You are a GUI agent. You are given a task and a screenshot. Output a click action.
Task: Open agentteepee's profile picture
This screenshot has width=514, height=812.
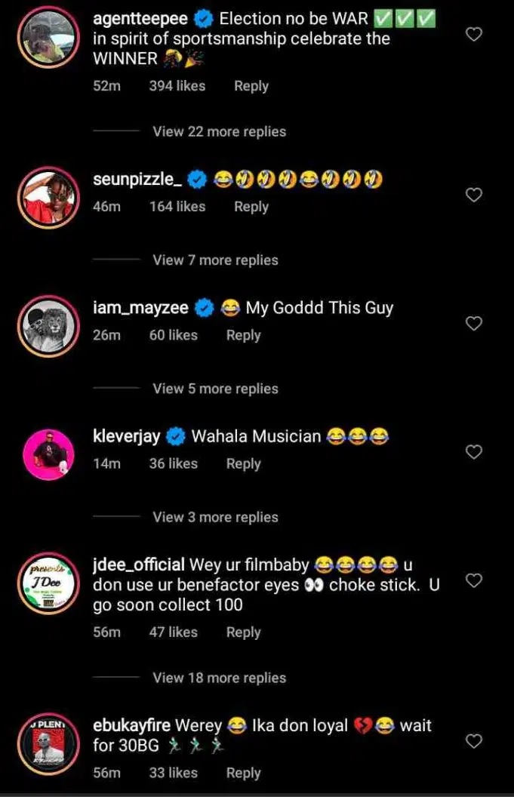48,38
